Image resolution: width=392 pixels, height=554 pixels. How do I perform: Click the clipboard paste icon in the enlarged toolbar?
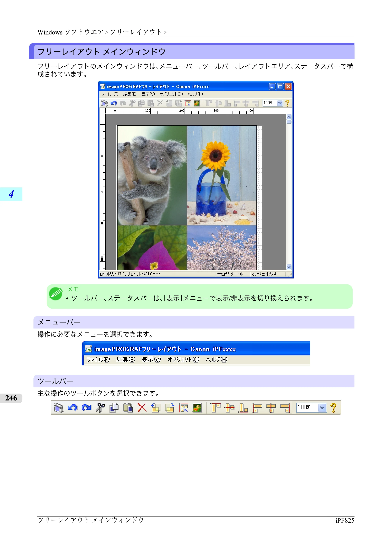[128, 408]
